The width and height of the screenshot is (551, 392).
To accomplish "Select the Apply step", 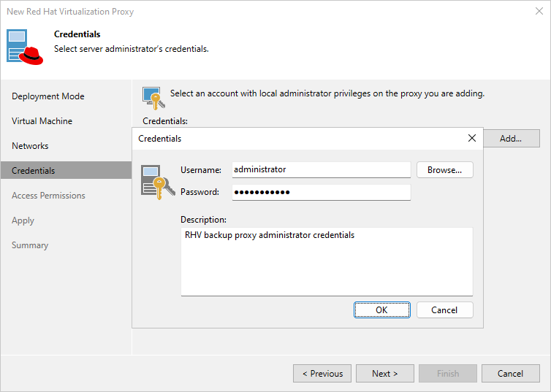I will 23,220.
